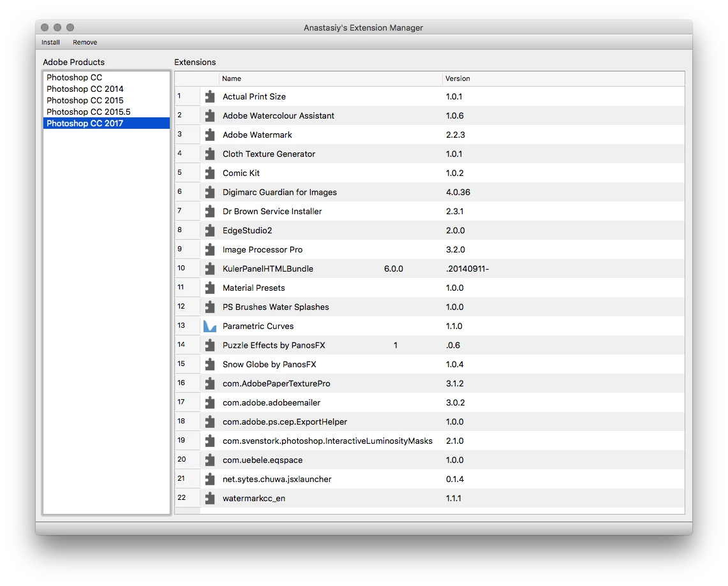
Task: Click the Snow Globe by PanosFX icon
Action: pyautogui.click(x=210, y=364)
